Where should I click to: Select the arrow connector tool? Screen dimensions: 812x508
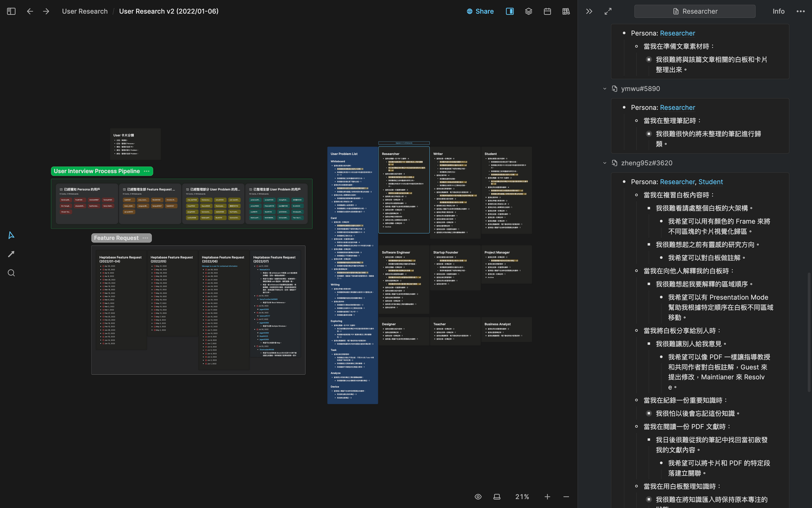pos(11,254)
